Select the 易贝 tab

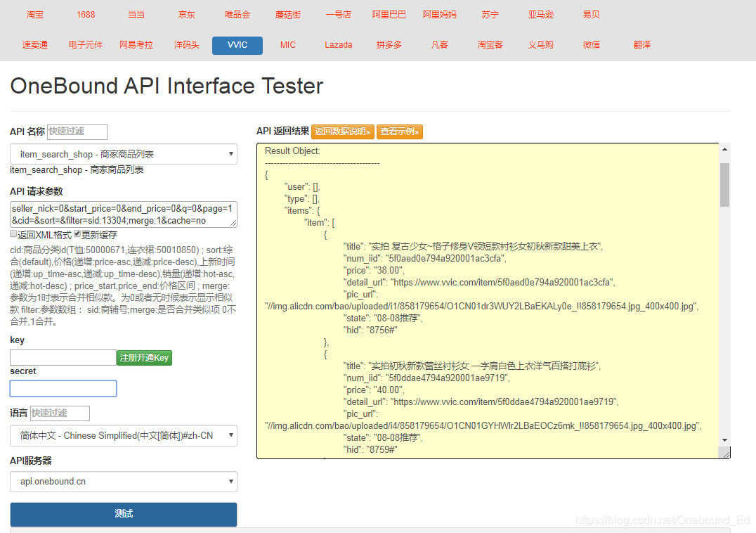coord(592,15)
